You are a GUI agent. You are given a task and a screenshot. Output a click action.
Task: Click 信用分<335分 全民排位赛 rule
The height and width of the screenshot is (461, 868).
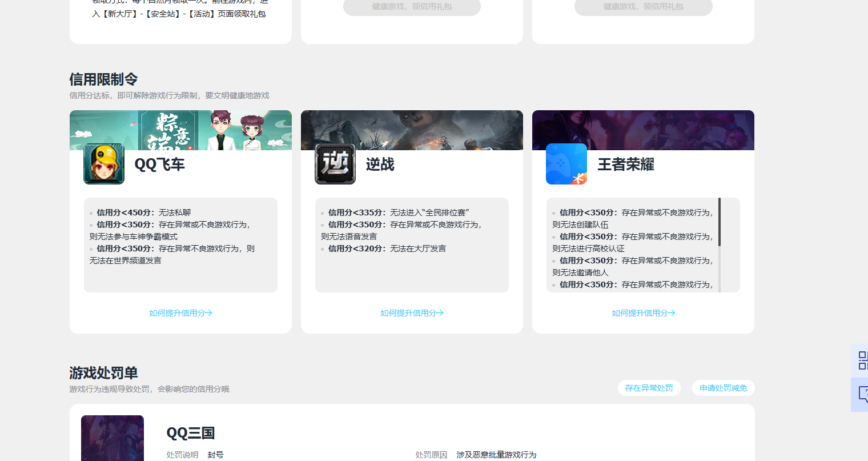399,213
